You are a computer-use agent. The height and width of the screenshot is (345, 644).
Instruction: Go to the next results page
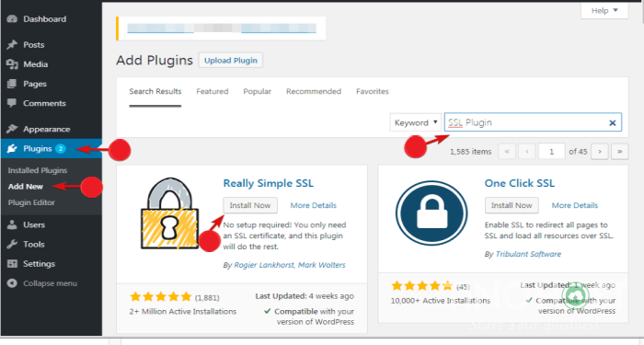[600, 152]
